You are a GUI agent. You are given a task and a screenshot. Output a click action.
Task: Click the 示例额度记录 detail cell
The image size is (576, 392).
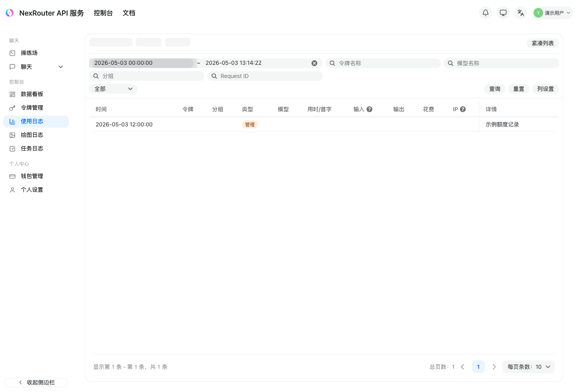tap(502, 124)
